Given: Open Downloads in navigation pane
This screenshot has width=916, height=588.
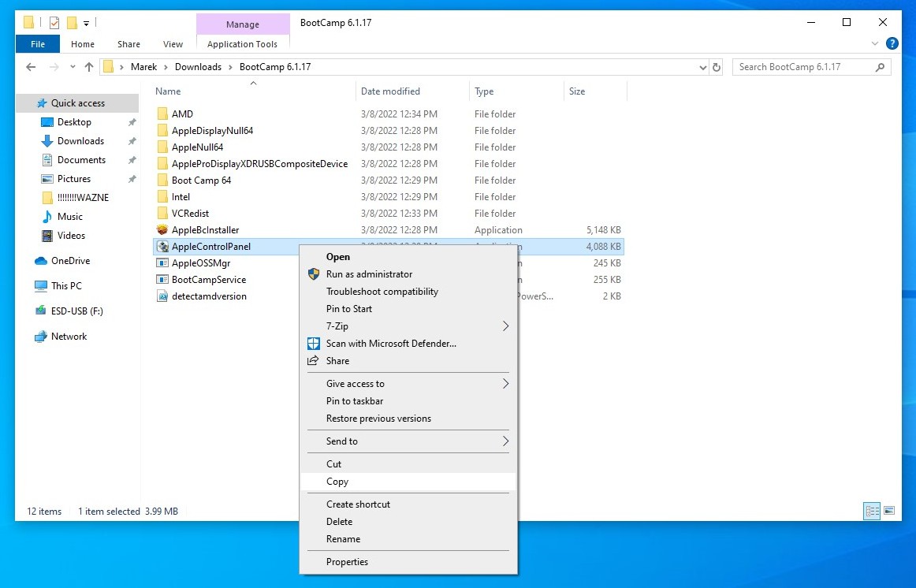Looking at the screenshot, I should pos(80,141).
